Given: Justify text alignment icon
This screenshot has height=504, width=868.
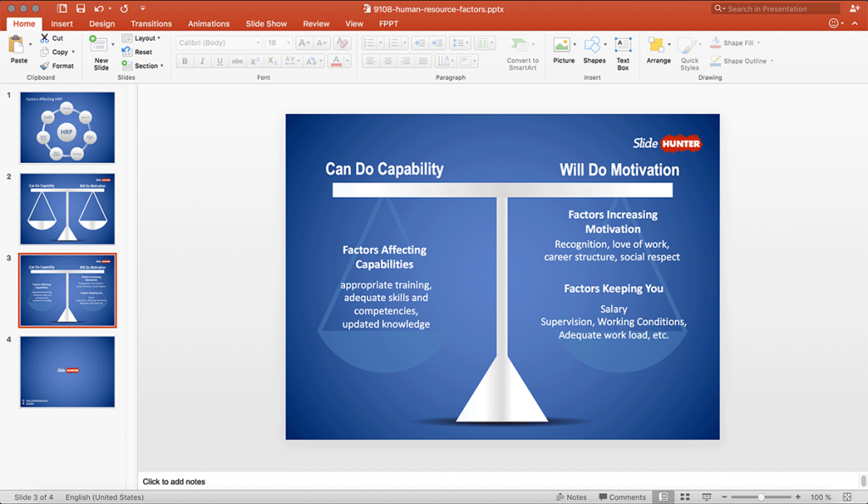Looking at the screenshot, I should [x=423, y=61].
